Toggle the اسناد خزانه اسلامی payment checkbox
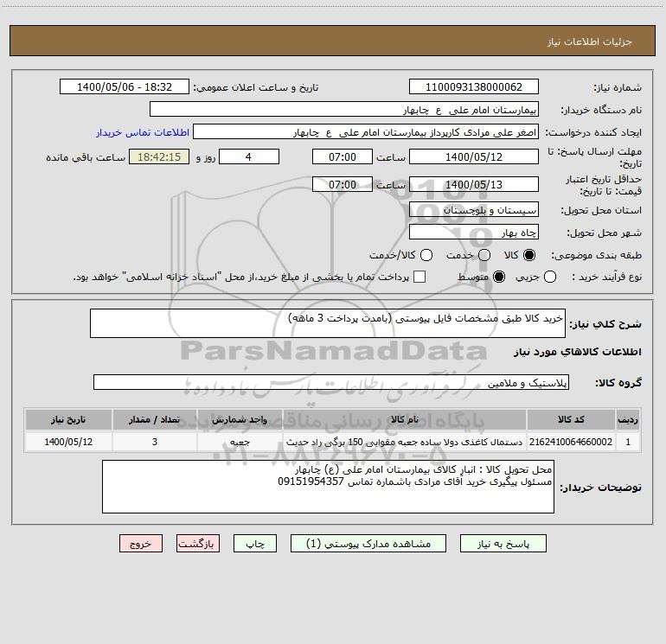 pyautogui.click(x=419, y=277)
